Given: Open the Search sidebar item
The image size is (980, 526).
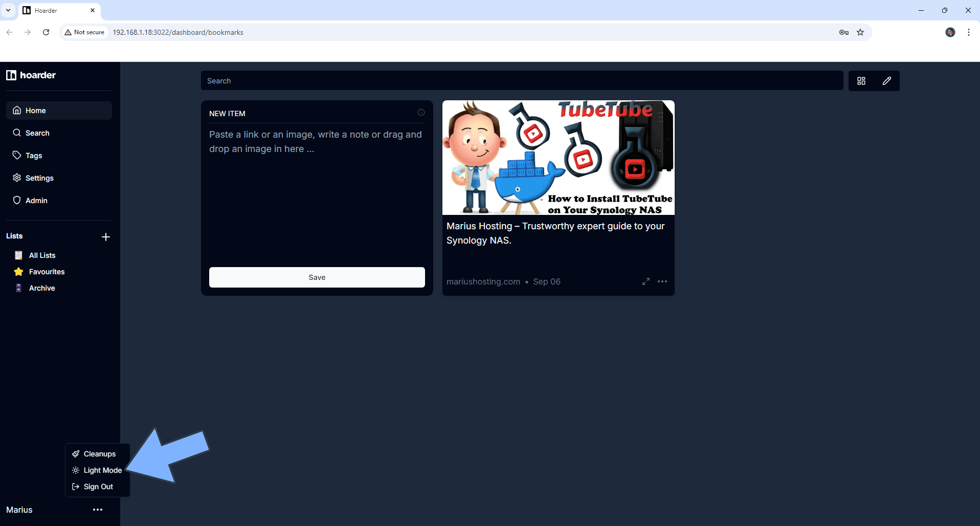Looking at the screenshot, I should pos(59,133).
